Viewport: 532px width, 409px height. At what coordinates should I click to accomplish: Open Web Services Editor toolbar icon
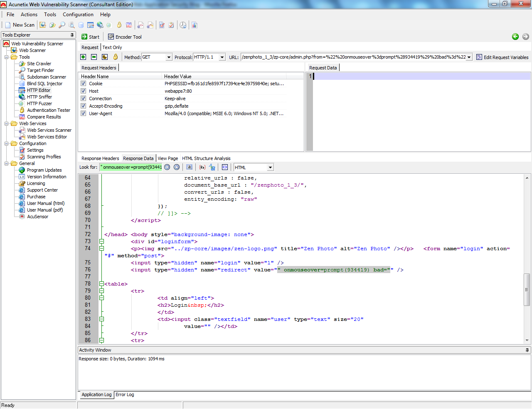(150, 25)
